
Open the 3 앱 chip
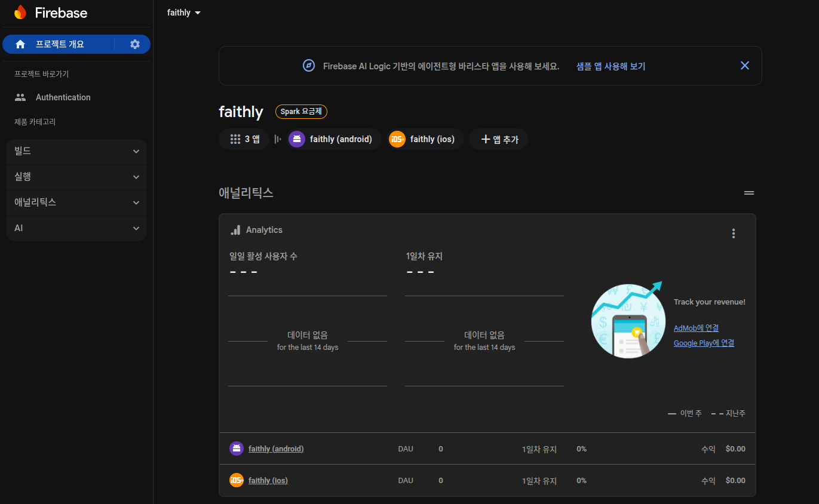tap(244, 139)
